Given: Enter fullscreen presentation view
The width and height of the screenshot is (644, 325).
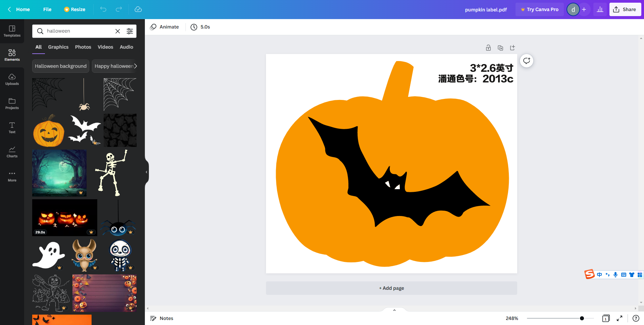Looking at the screenshot, I should (620, 318).
